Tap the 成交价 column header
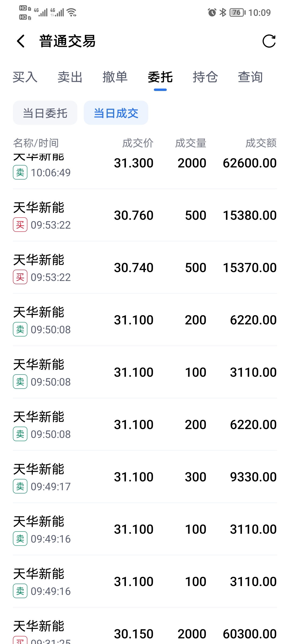 [138, 143]
